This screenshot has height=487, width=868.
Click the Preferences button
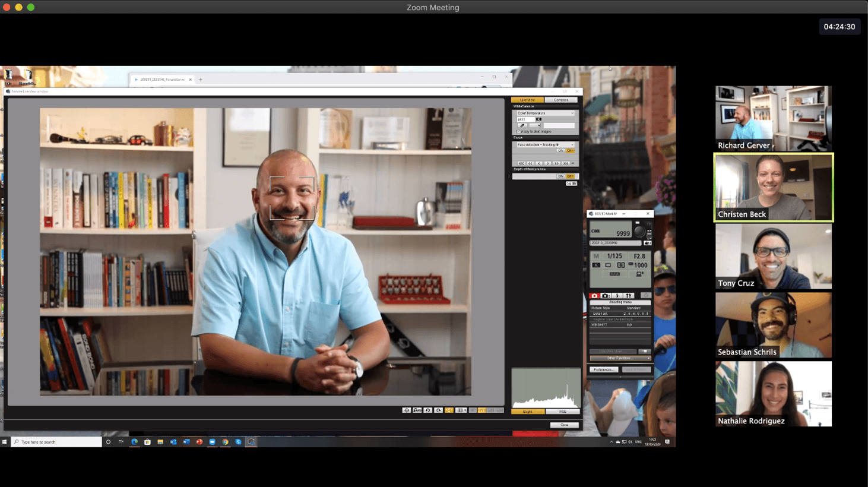[x=604, y=369]
